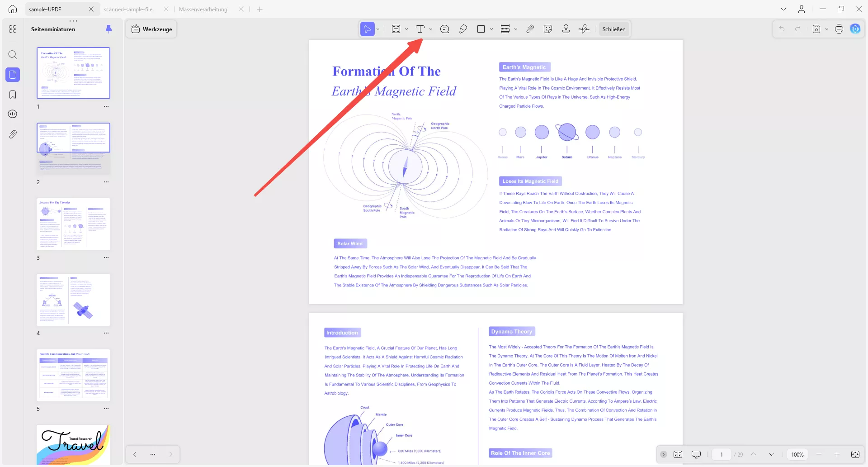The image size is (868, 467).
Task: Expand the highlight tool dropdown arrow
Action: 406,29
